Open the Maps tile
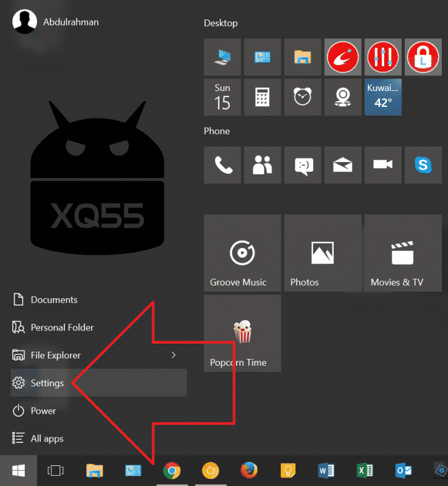The height and width of the screenshot is (486, 448). click(343, 97)
